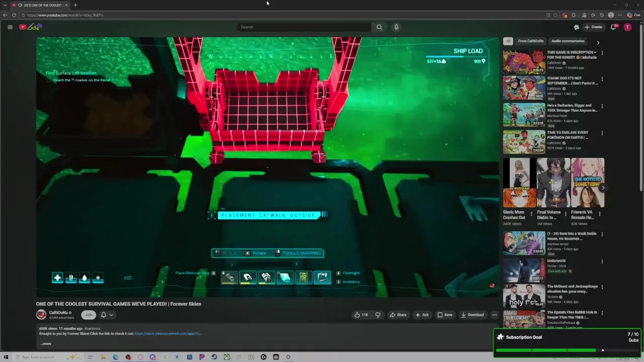Open Steam from the taskbar
The image size is (644, 362).
point(214,357)
